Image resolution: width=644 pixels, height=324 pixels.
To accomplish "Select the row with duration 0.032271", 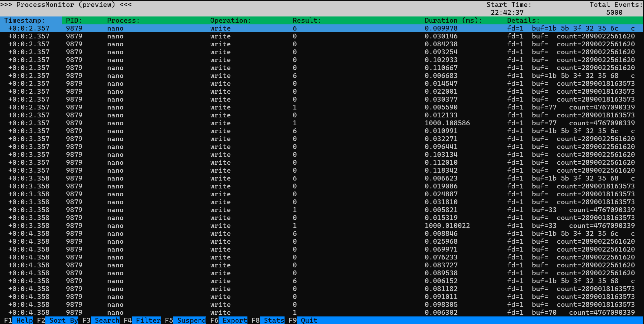I will click(x=322, y=139).
